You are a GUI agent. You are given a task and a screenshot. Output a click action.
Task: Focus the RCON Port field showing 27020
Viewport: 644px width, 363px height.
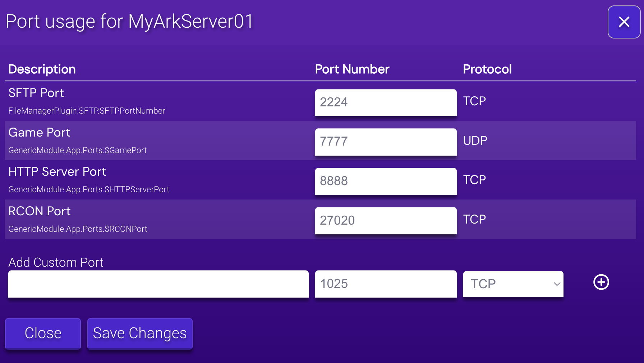(385, 220)
